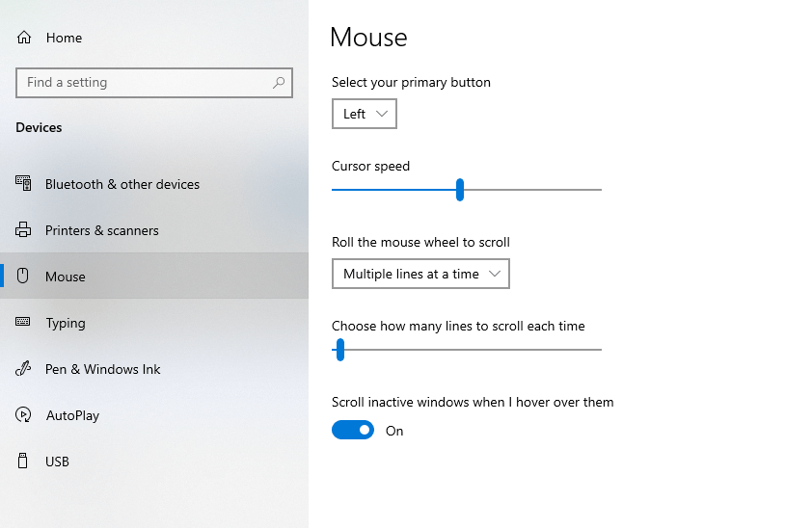Go to AutoPlay via its text label
This screenshot has height=528, width=812.
[x=72, y=415]
